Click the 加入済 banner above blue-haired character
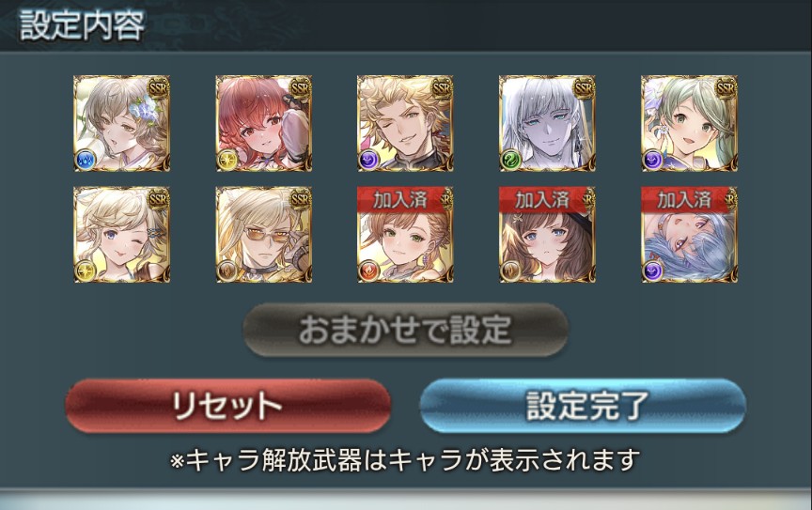Image resolution: width=812 pixels, height=510 pixels. (x=684, y=199)
